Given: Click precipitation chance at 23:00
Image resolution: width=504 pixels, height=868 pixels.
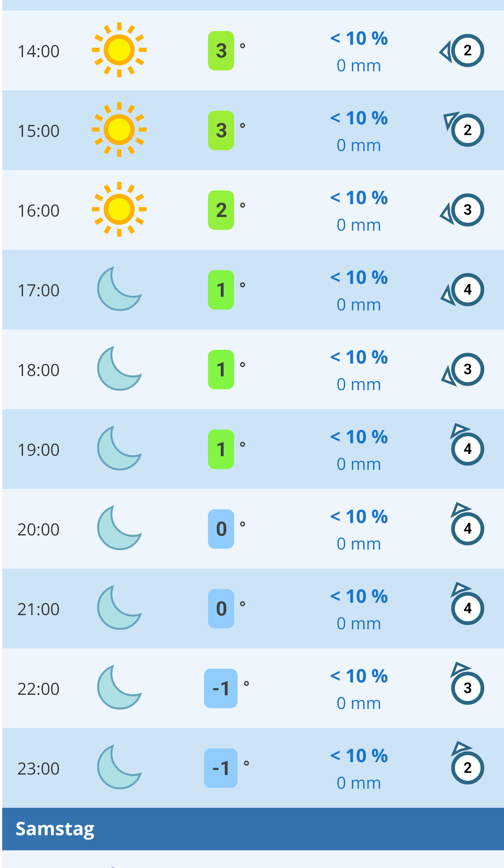Looking at the screenshot, I should [x=359, y=756].
